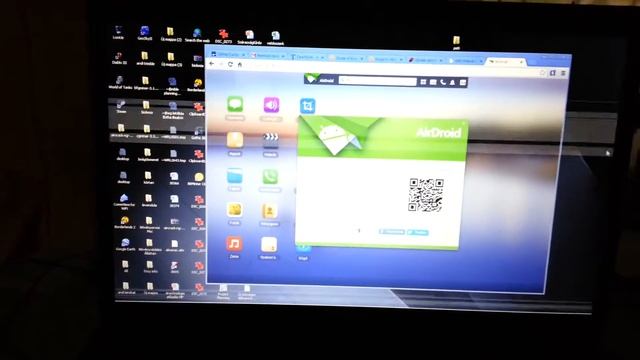The image size is (640, 360).
Task: Open the Videos clapperboard app
Action: (271, 140)
